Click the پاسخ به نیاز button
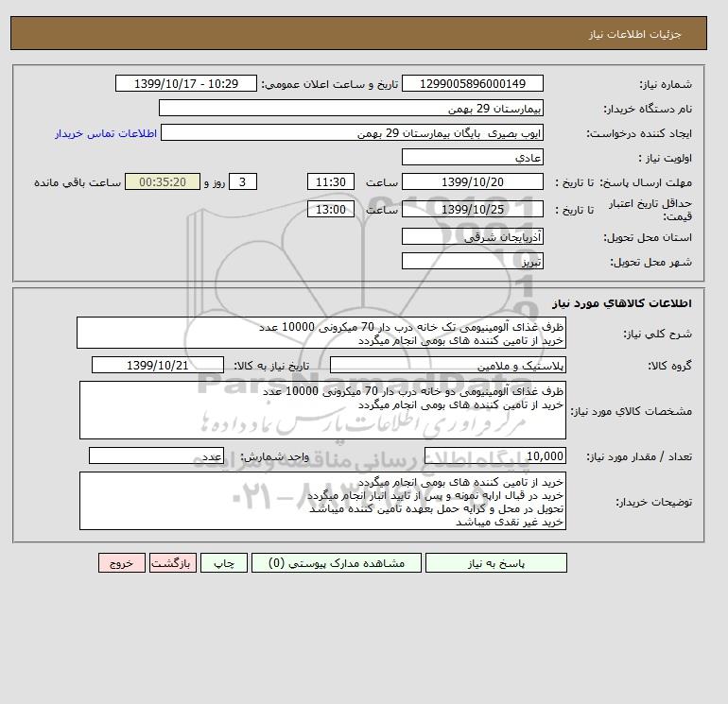728x704 pixels. click(x=495, y=563)
